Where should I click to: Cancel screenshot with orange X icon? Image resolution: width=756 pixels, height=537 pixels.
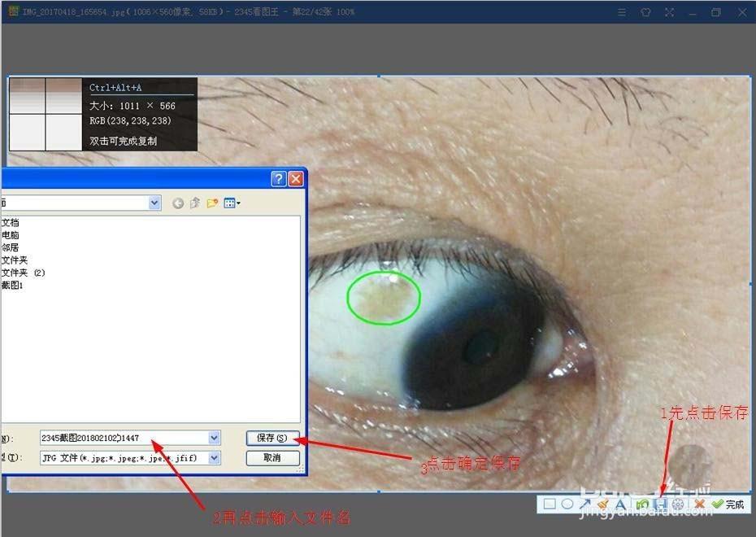tap(699, 504)
